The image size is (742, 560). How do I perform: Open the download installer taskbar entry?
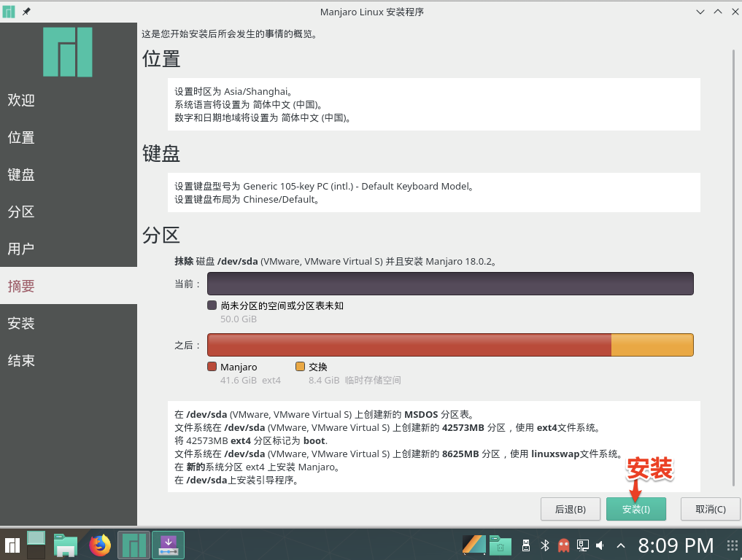click(168, 545)
